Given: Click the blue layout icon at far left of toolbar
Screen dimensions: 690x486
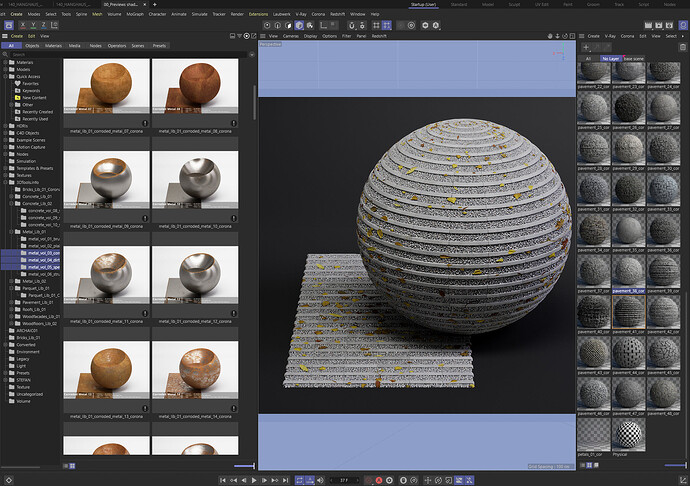Looking at the screenshot, I should (x=9, y=26).
